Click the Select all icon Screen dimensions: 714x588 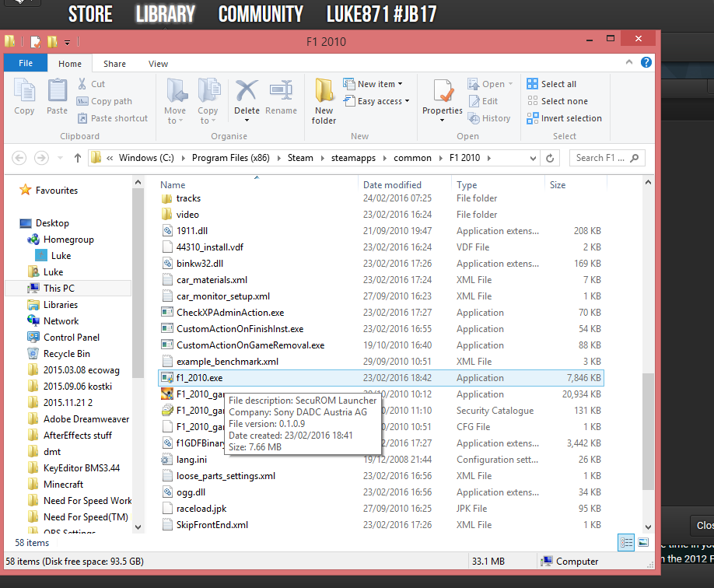pos(532,84)
